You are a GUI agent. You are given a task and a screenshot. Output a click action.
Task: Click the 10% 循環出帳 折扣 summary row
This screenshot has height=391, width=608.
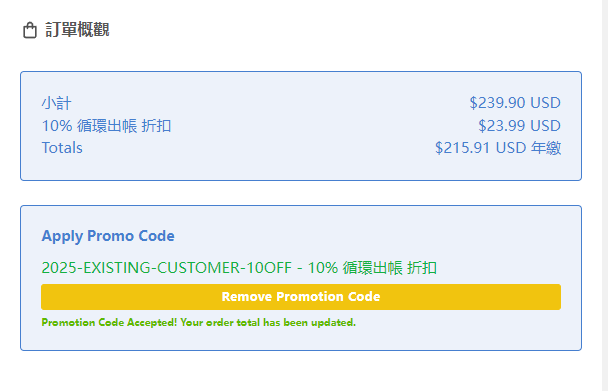click(301, 126)
